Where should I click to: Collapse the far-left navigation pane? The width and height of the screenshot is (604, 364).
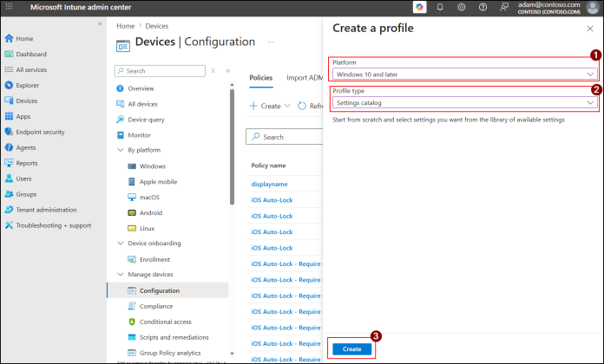click(x=100, y=24)
